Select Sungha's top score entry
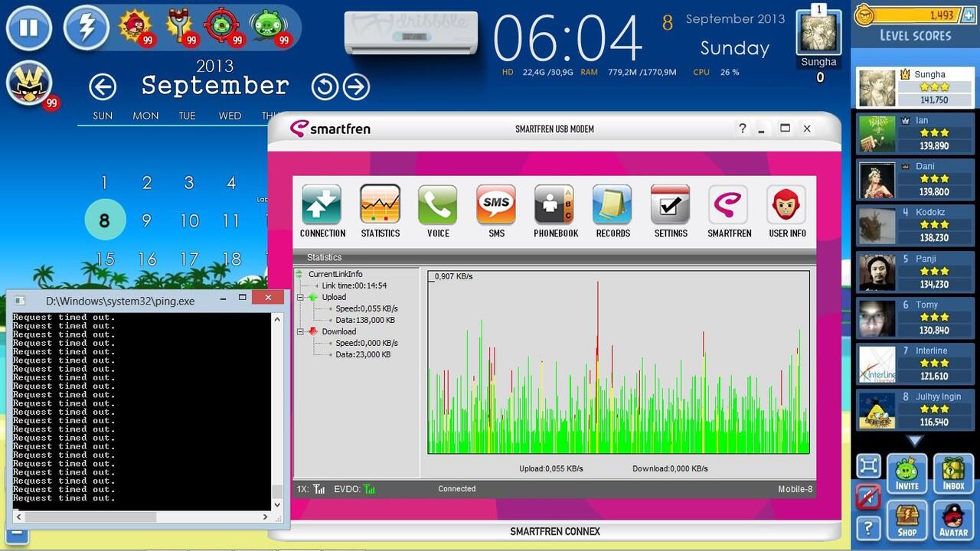This screenshot has width=980, height=551. click(914, 87)
